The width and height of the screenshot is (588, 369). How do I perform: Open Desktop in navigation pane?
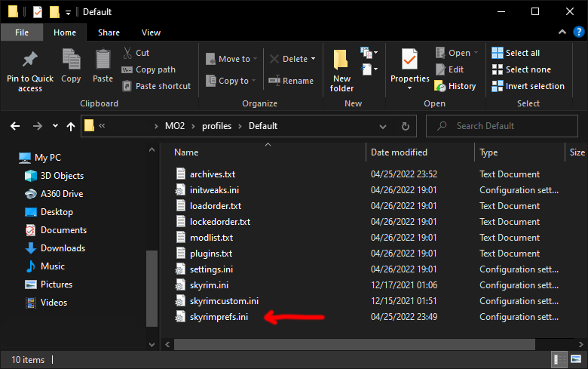point(49,212)
